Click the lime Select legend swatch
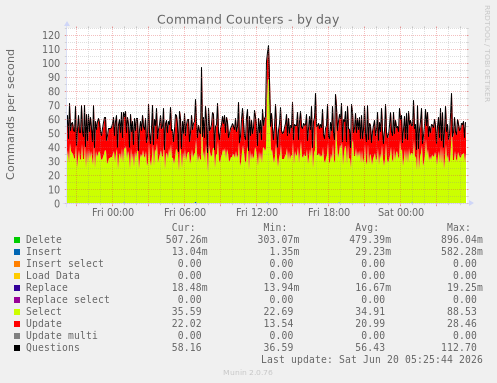The height and width of the screenshot is (383, 497). [x=17, y=312]
